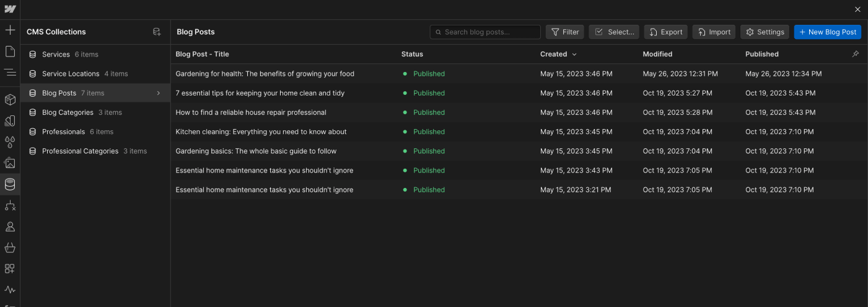The height and width of the screenshot is (307, 868).
Task: Click the New Blog Post button
Action: [827, 32]
